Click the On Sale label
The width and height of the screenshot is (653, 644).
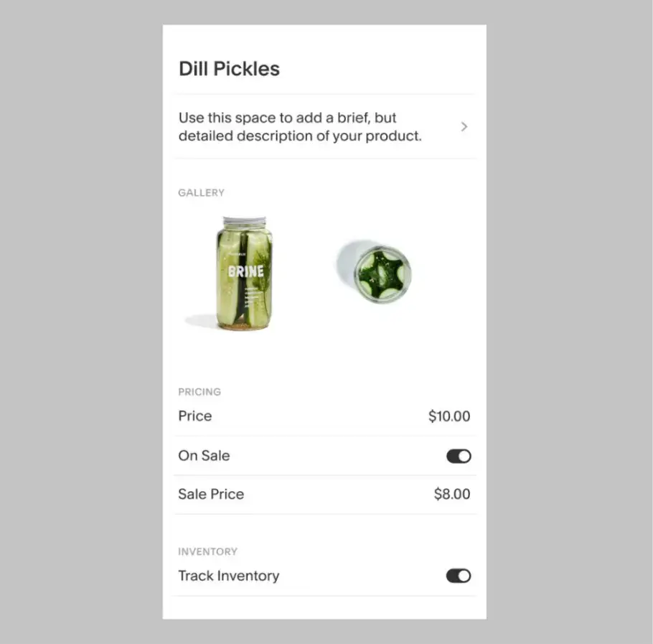pyautogui.click(x=204, y=456)
